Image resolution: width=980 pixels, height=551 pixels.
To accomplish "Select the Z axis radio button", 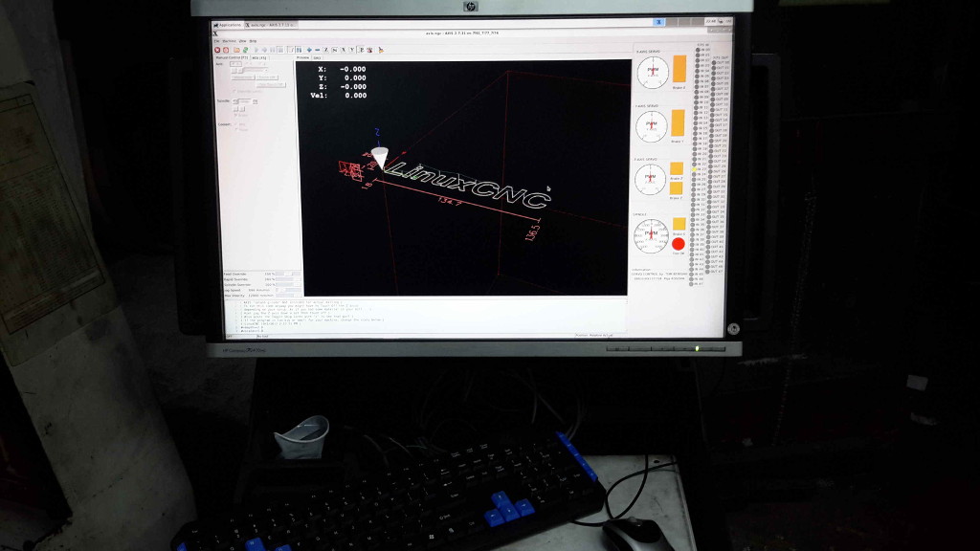I will [262, 64].
